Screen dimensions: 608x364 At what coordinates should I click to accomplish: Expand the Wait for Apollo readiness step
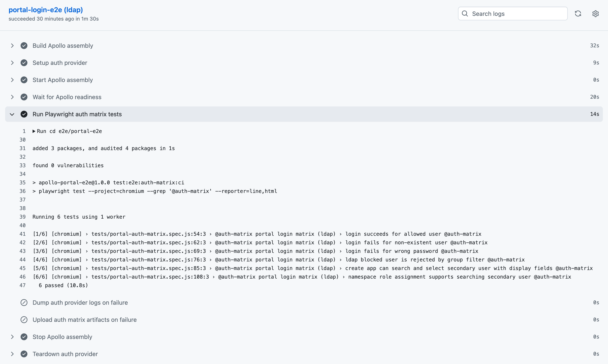coord(12,97)
